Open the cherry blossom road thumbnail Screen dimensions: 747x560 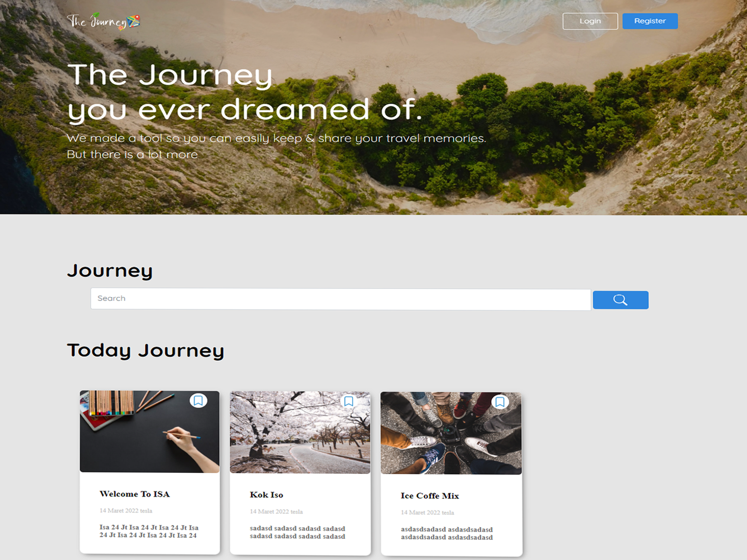tap(300, 433)
